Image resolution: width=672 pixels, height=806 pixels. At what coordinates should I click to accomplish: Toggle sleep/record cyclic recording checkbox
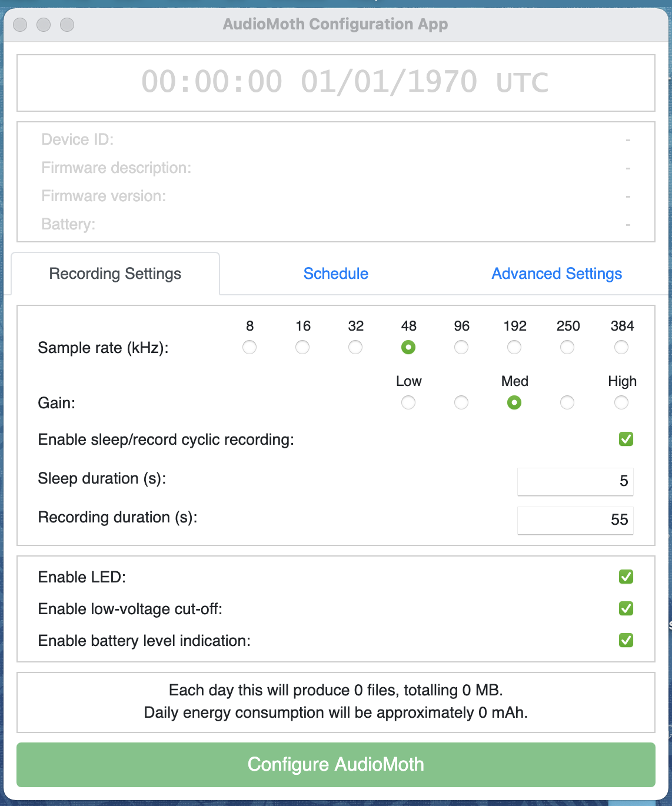coord(626,439)
